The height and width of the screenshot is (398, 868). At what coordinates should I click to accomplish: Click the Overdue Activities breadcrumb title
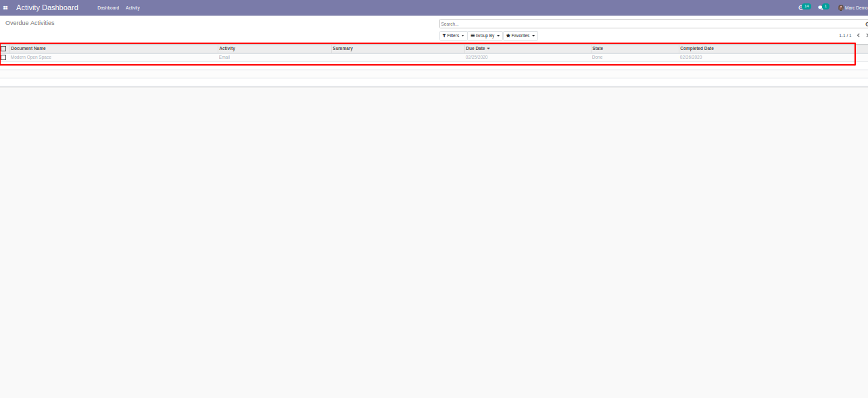click(30, 23)
